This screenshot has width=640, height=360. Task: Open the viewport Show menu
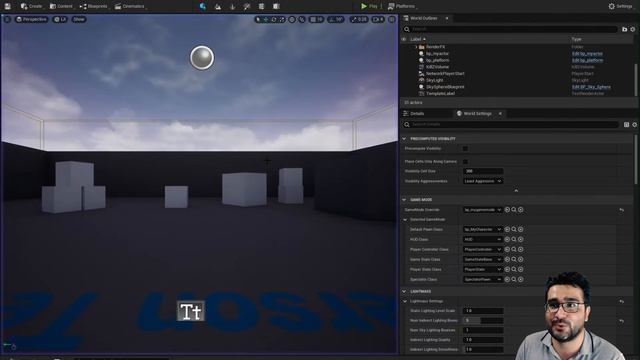(x=79, y=19)
